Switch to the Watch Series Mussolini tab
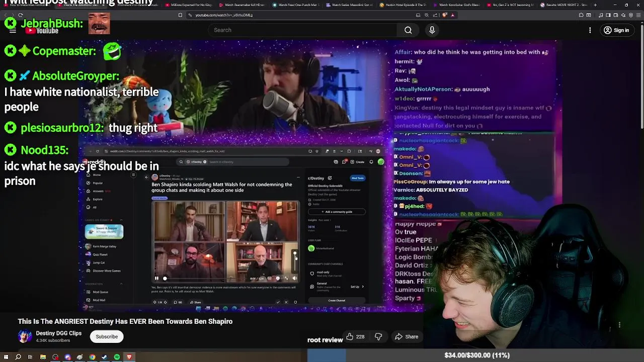This screenshot has height=362, width=644. [x=349, y=5]
